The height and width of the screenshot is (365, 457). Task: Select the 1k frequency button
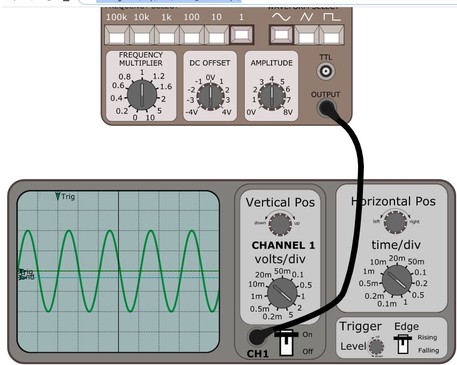point(167,35)
